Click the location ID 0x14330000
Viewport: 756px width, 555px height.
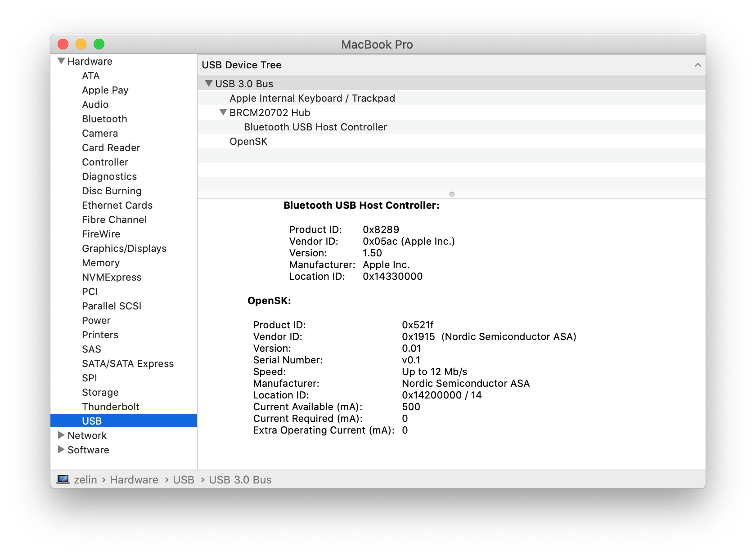(392, 276)
